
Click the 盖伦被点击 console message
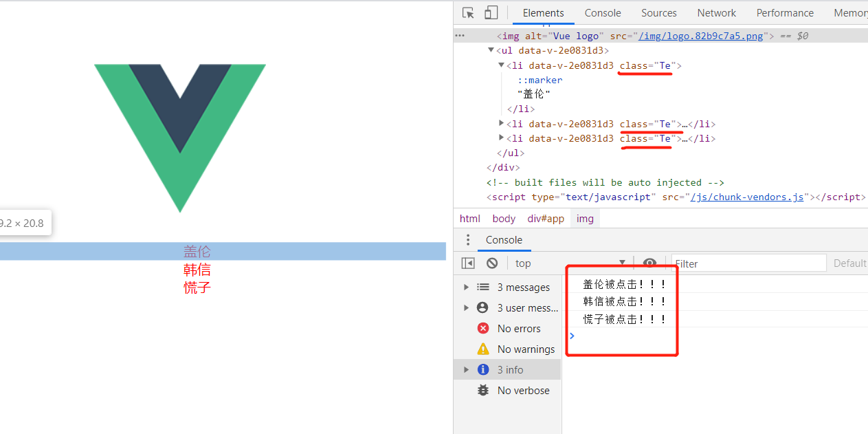pos(625,284)
